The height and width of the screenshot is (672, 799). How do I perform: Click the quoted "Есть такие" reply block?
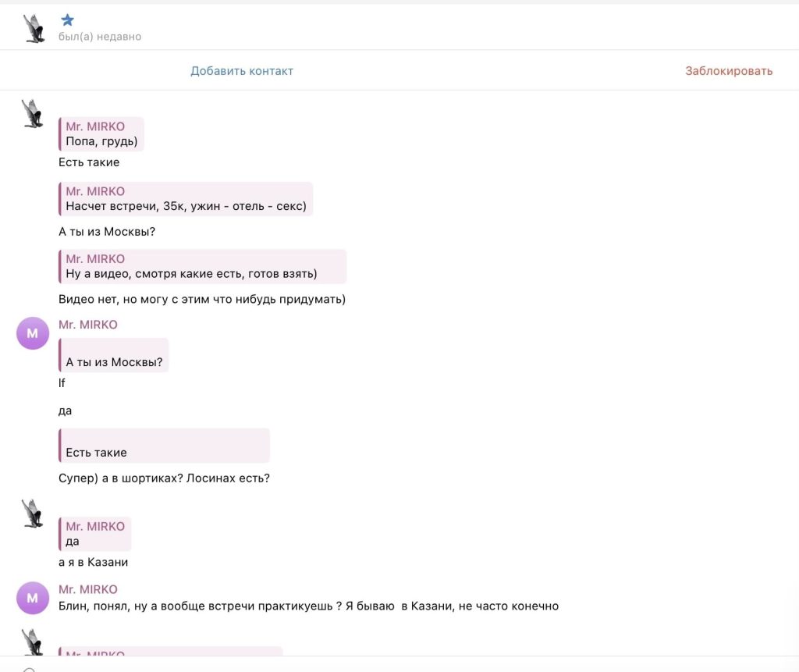165,446
